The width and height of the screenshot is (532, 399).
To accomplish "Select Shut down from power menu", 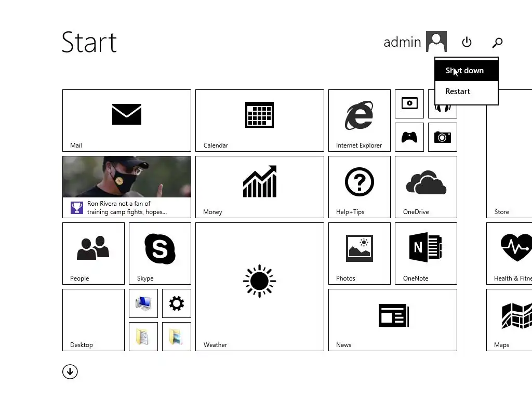I will pos(467,71).
